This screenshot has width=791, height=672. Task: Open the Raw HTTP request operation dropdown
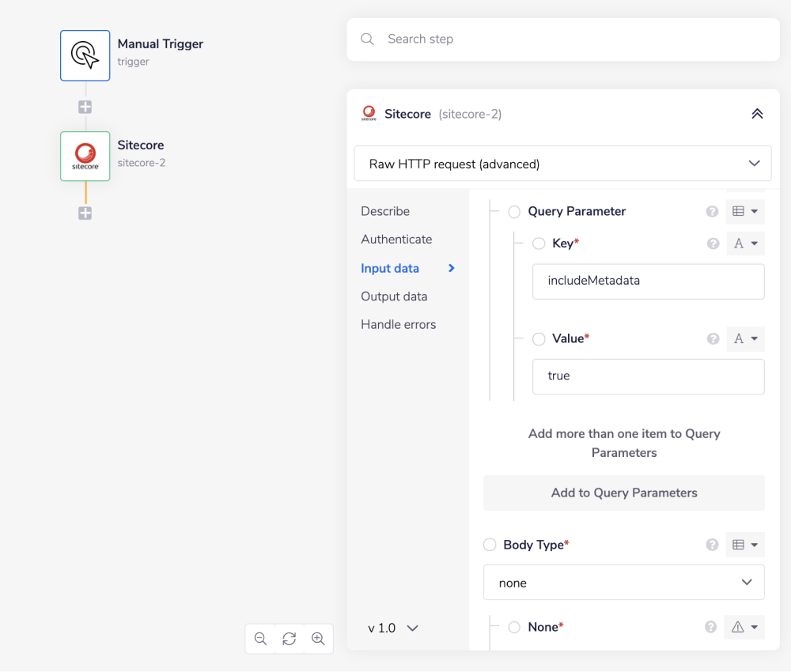(x=562, y=164)
